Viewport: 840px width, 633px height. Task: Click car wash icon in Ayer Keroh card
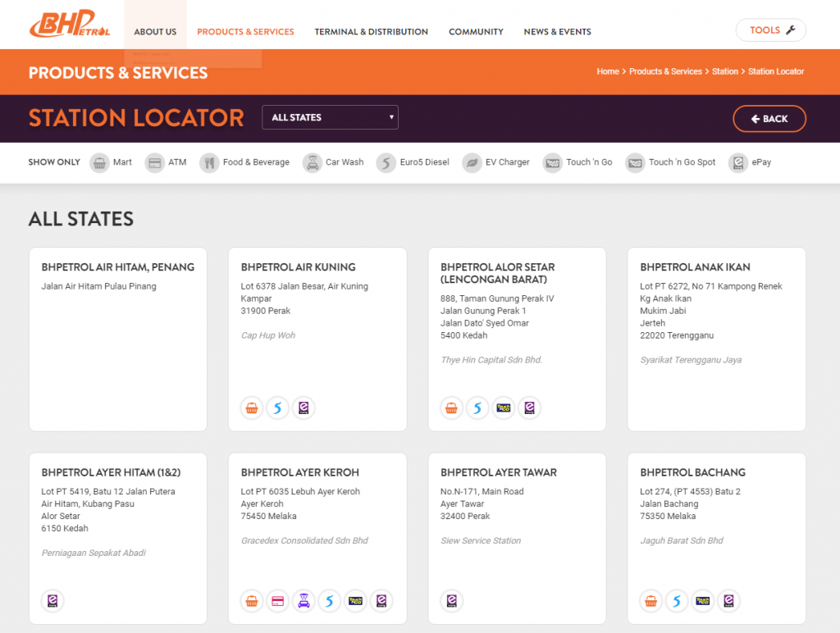click(304, 601)
